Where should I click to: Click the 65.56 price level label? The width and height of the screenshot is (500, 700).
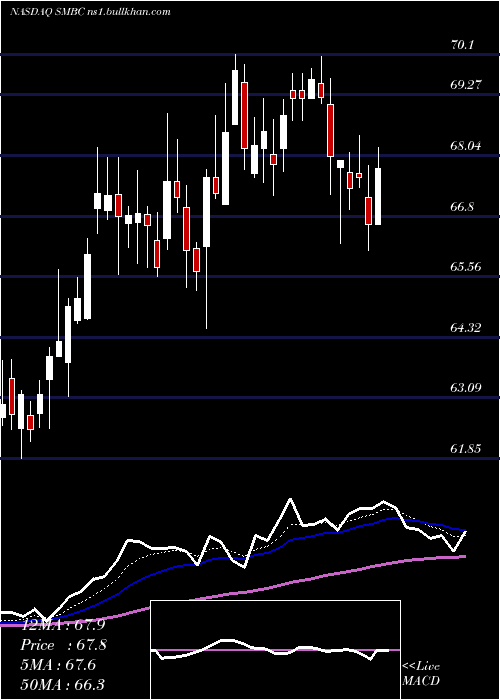pyautogui.click(x=466, y=267)
